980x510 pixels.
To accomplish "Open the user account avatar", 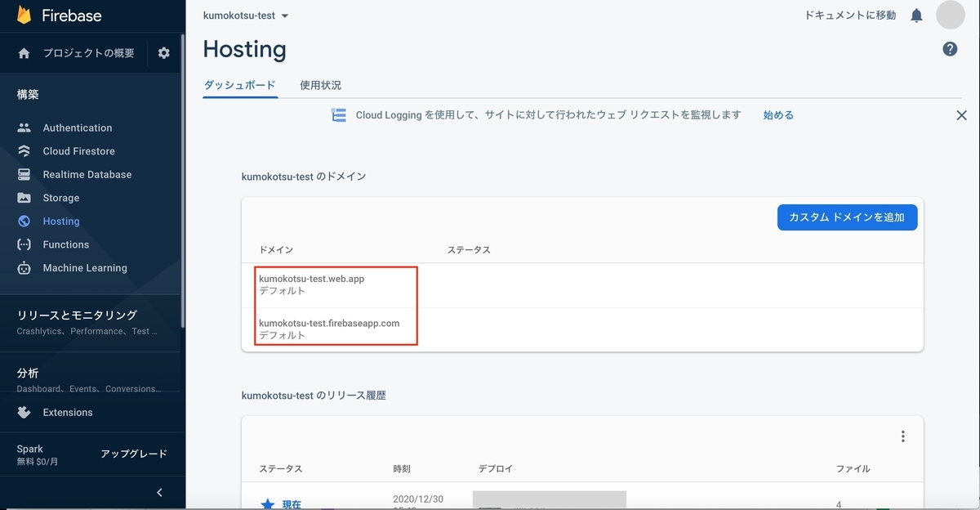I will [951, 15].
